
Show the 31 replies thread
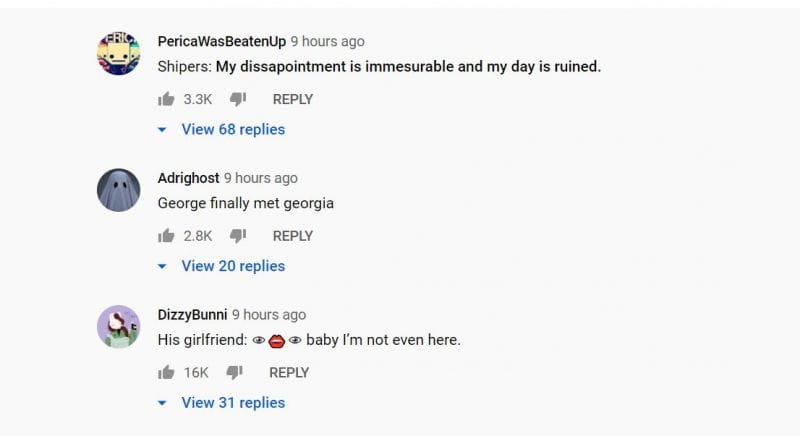pos(232,402)
